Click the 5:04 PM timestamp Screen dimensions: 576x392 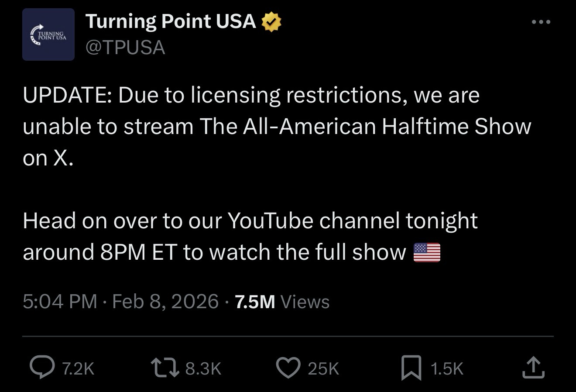point(60,302)
